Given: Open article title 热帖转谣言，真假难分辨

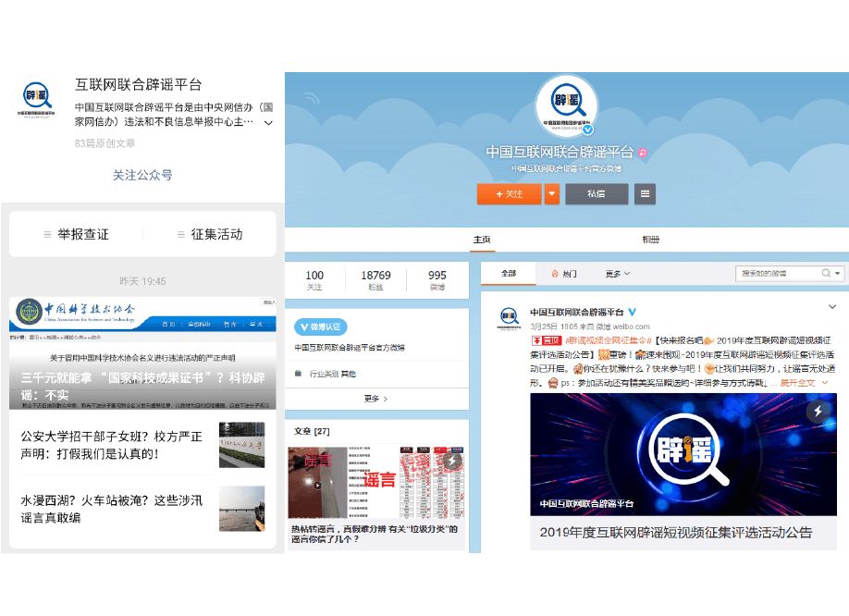Looking at the screenshot, I should pyautogui.click(x=375, y=534).
